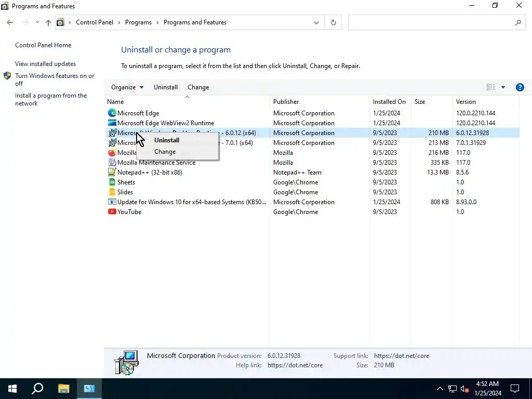Click the chevron after Programs breadcrumb
The height and width of the screenshot is (399, 532).
tap(157, 22)
